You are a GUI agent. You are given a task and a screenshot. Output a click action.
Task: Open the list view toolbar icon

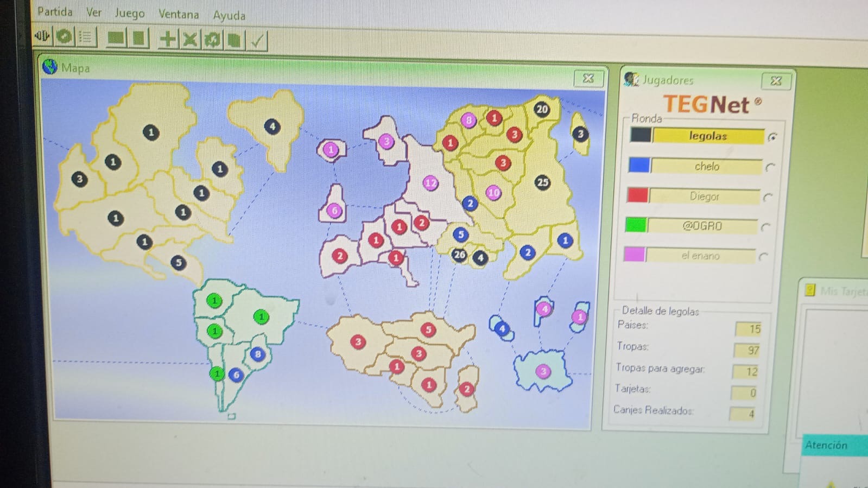tap(86, 37)
